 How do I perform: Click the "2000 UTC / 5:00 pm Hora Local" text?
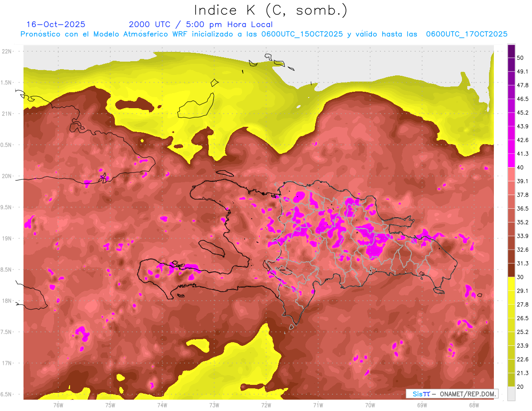tap(200, 24)
